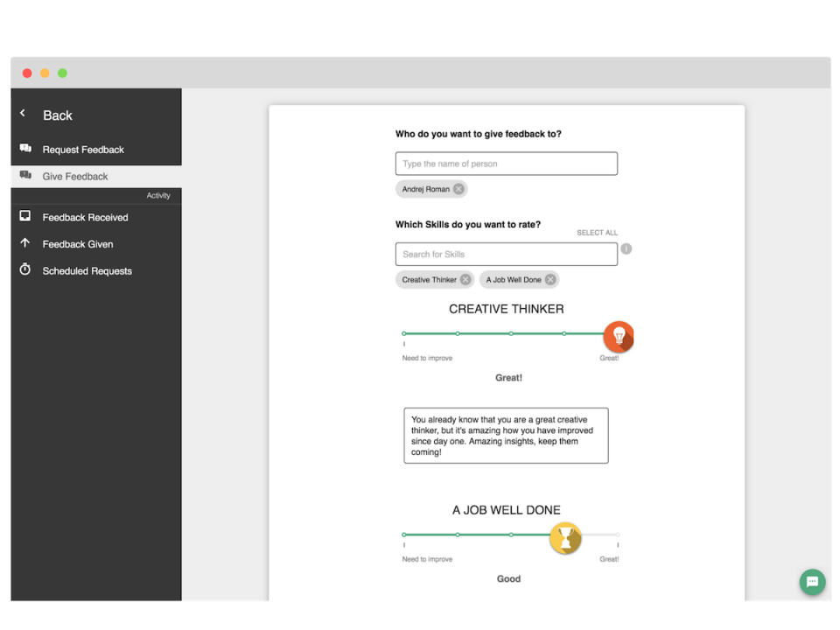Open Feedback Received via its screen icon

point(26,216)
